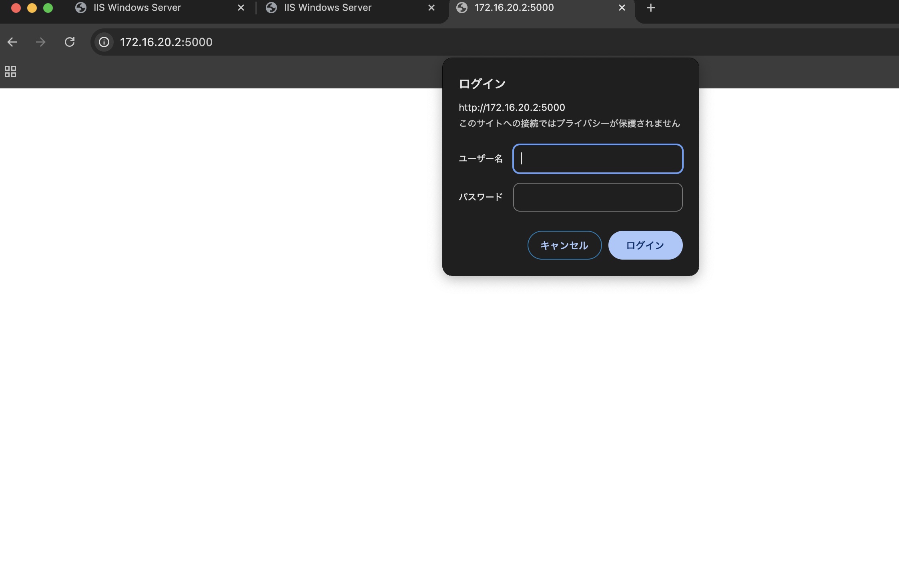Viewport: 899px width, 588px height.
Task: Close the first IIS Windows Server tab
Action: [x=241, y=8]
